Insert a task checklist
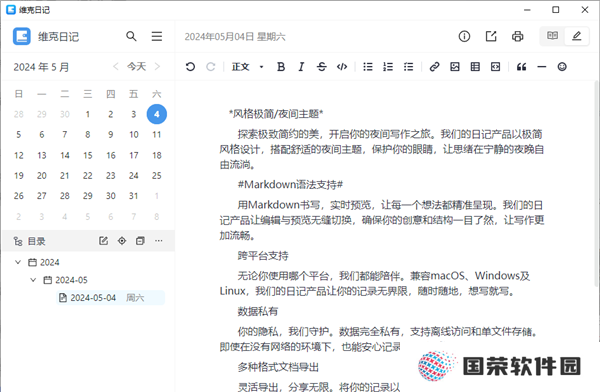Screen dimensions: 600x392 [408, 67]
